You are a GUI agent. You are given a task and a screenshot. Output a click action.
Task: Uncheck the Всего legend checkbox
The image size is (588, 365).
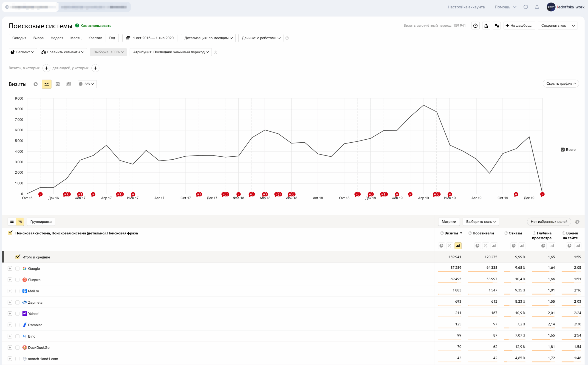tap(563, 150)
